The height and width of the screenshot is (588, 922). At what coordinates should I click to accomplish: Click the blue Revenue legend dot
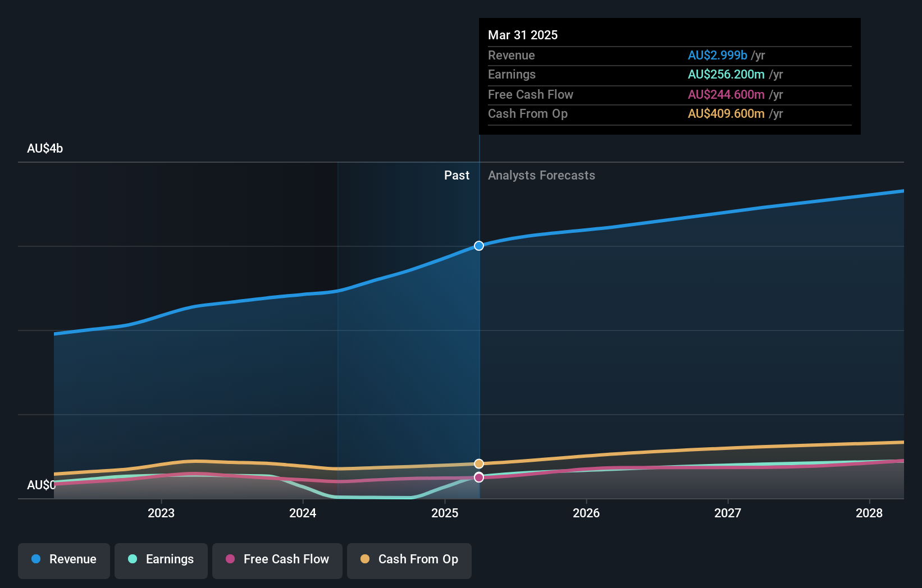35,559
